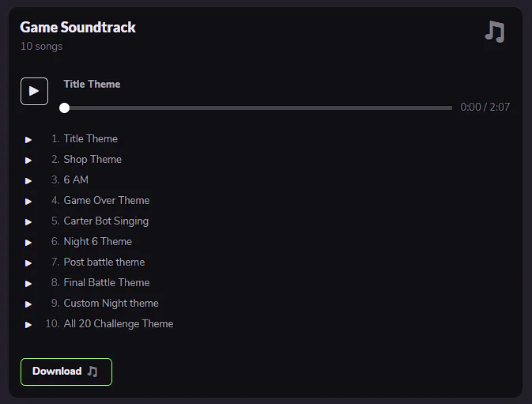Play arrow for All 20 Challenge Theme
This screenshot has height=404, width=532.
pos(28,325)
